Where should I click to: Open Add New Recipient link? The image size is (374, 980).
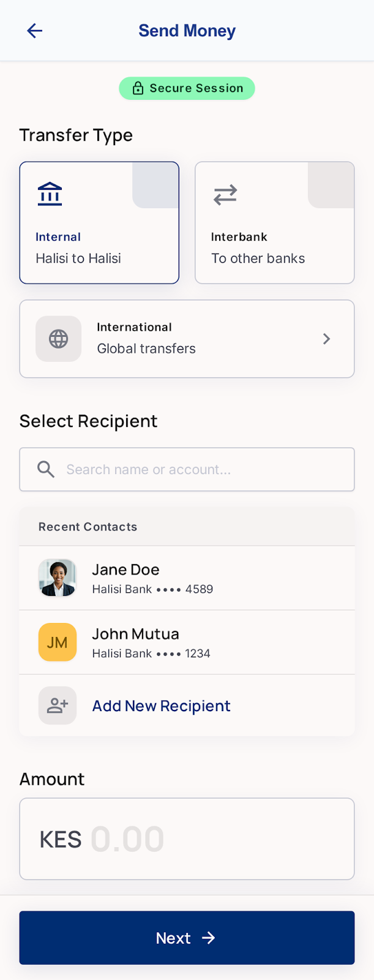point(162,706)
